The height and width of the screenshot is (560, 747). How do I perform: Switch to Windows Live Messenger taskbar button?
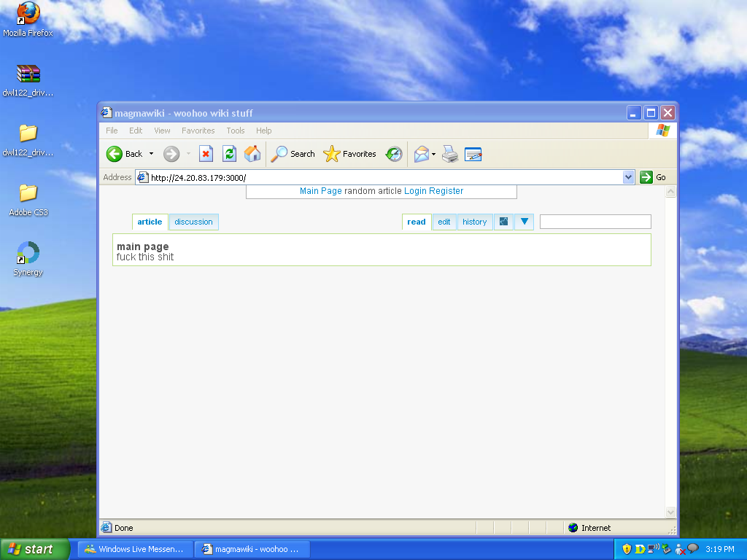tap(135, 549)
